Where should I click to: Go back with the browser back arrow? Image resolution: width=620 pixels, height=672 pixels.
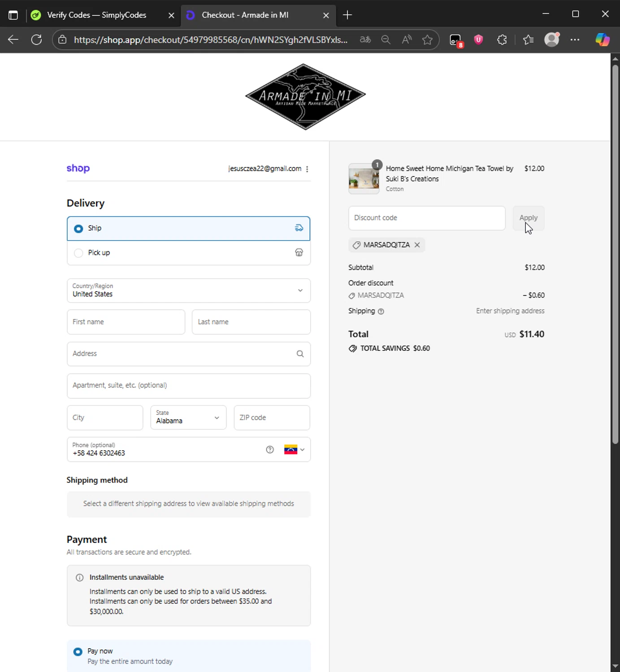13,40
